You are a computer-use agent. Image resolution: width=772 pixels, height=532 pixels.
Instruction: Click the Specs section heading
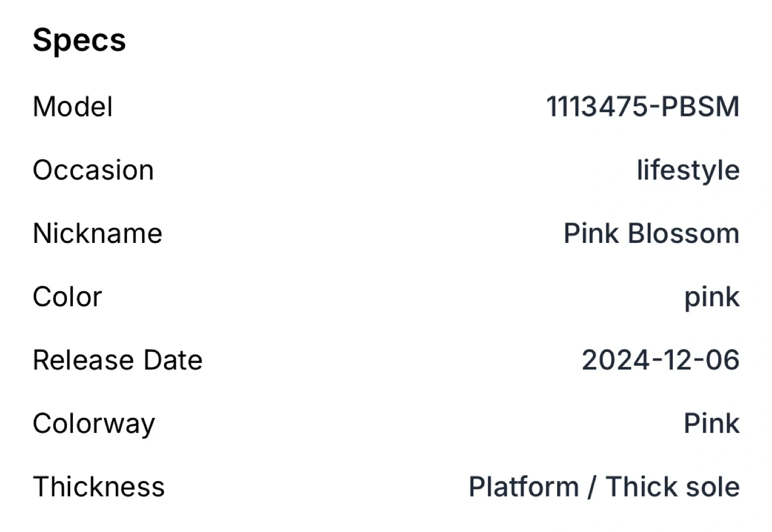pos(79,40)
